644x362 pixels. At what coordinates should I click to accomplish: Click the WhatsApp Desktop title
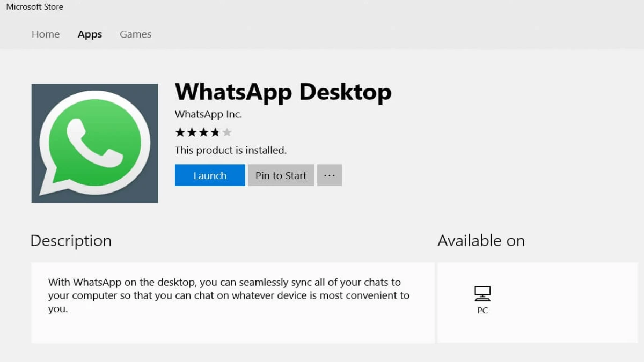coord(283,92)
